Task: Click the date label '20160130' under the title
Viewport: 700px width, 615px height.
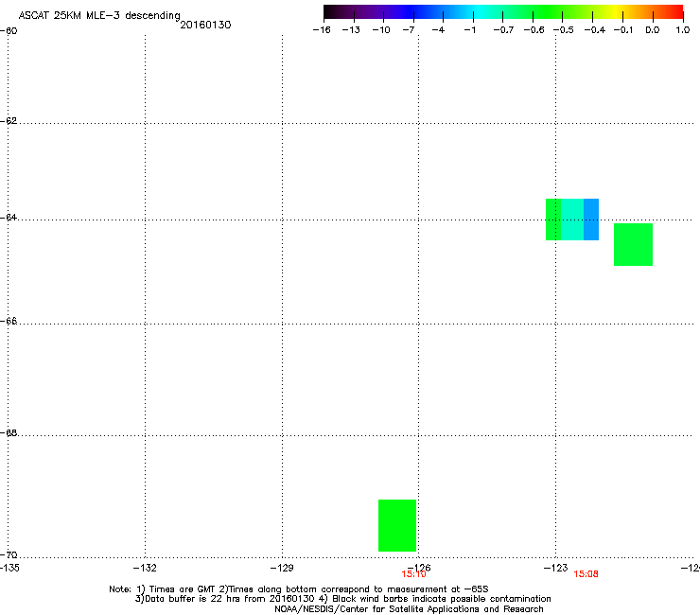Action: (x=205, y=25)
